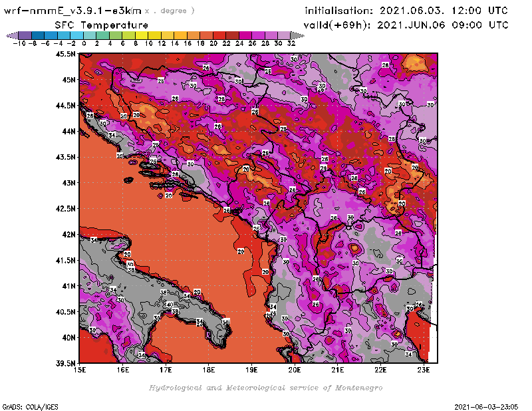532x411 pixels.
Task: Click the 19E longitude axis label
Action: [x=251, y=370]
